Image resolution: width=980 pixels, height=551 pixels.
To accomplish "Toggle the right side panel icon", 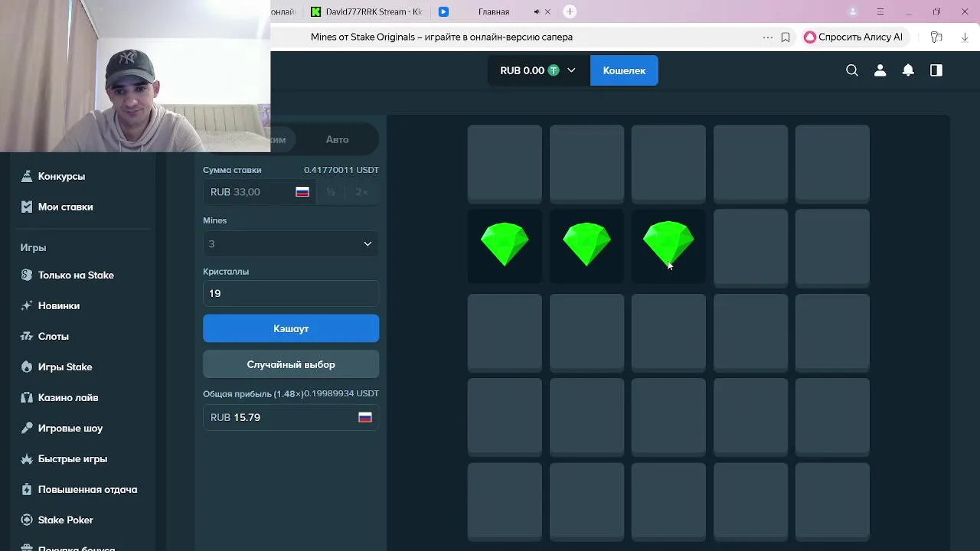I will [936, 70].
